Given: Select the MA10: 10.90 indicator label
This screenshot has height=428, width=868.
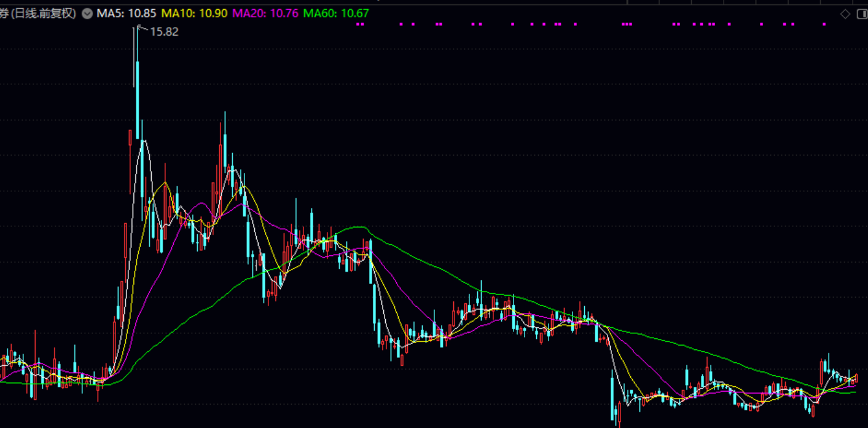Looking at the screenshot, I should (195, 14).
